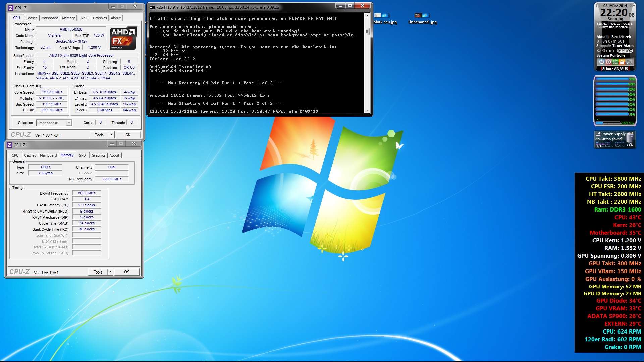This screenshot has width=644, height=362.
Task: Click the minus icon of the Stoppuhr timer
Action: [623, 51]
